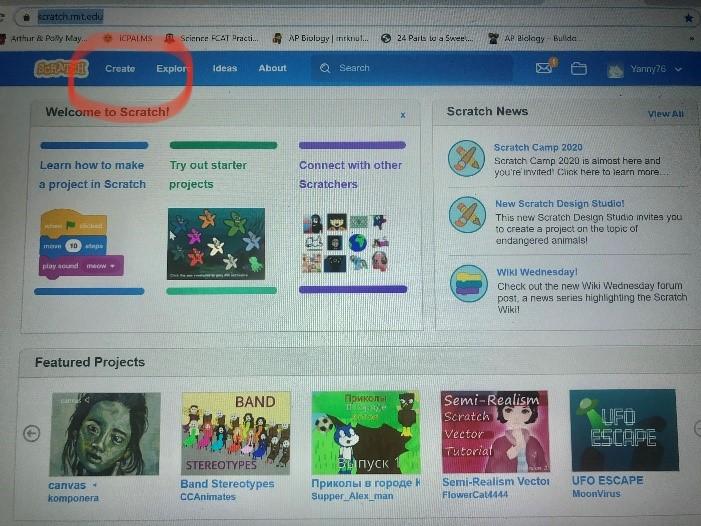701x526 pixels.
Task: Open komponera author link
Action: [x=73, y=498]
